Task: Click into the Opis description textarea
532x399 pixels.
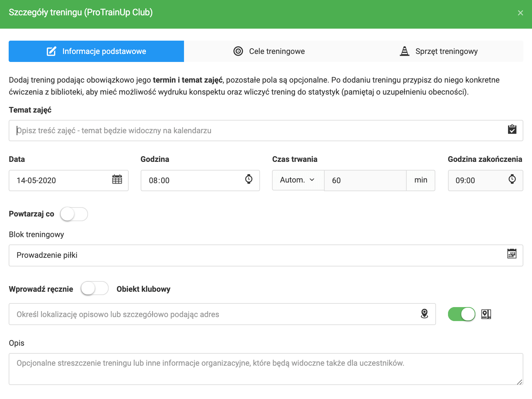Action: [x=265, y=369]
